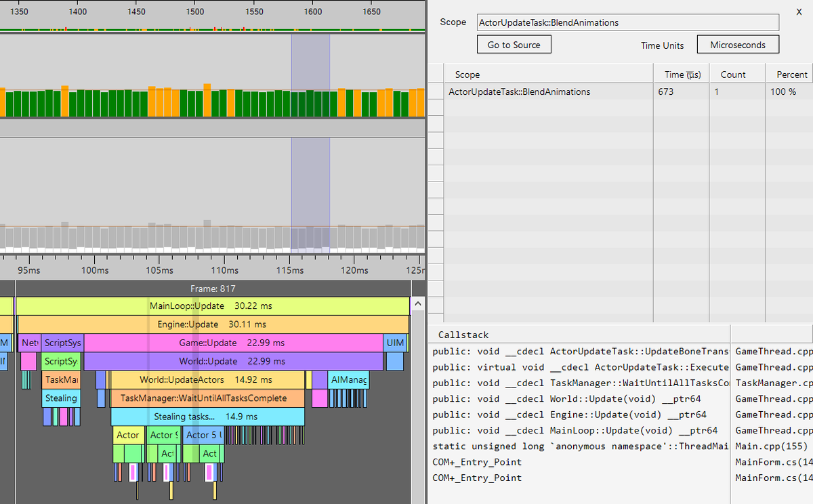Viewport: 813px width, 504px height.
Task: Sort table by Time (µs) column
Action: [x=681, y=75]
